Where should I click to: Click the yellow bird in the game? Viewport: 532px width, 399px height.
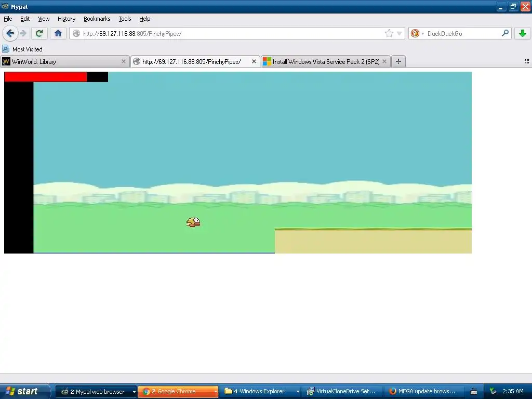pos(193,222)
